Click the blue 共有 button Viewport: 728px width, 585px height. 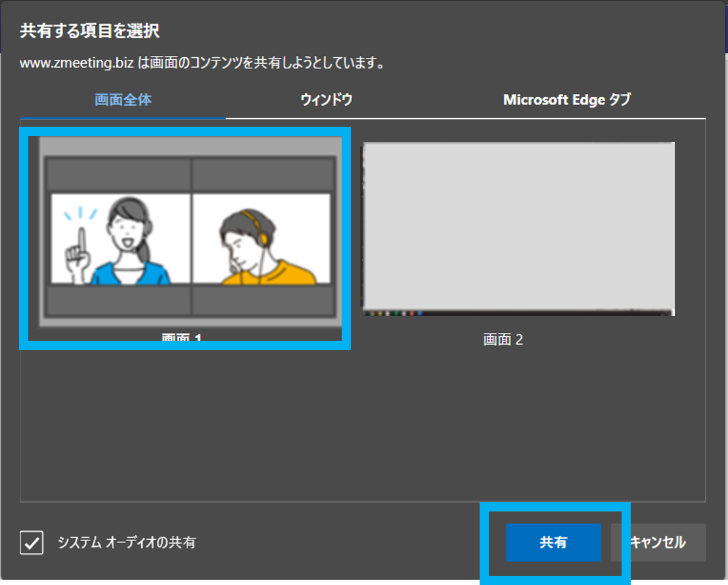pos(553,542)
